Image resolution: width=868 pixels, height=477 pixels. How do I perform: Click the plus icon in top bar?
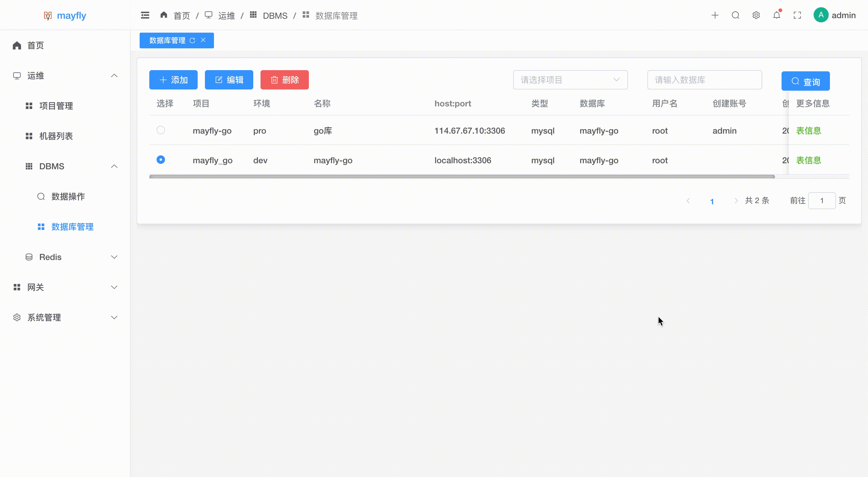tap(715, 15)
